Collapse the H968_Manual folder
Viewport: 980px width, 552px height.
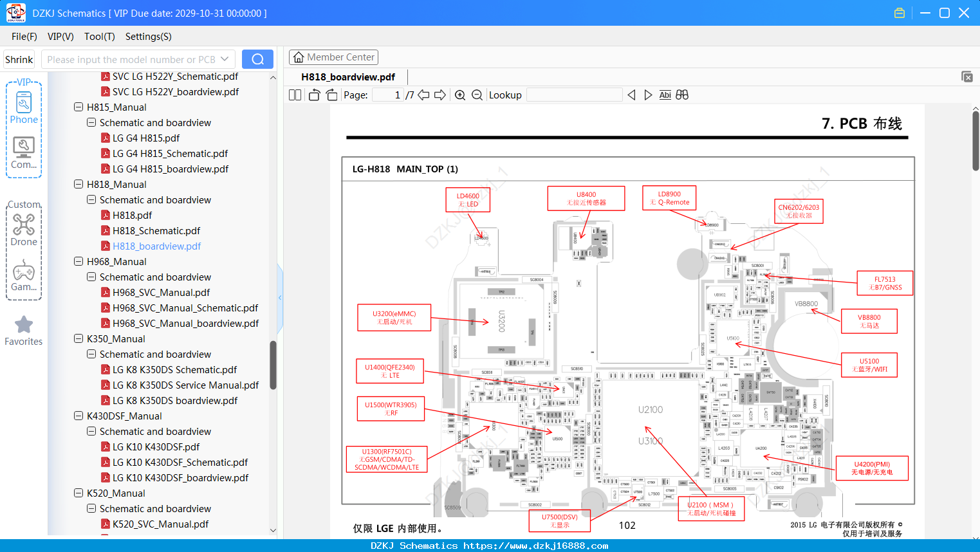(79, 261)
